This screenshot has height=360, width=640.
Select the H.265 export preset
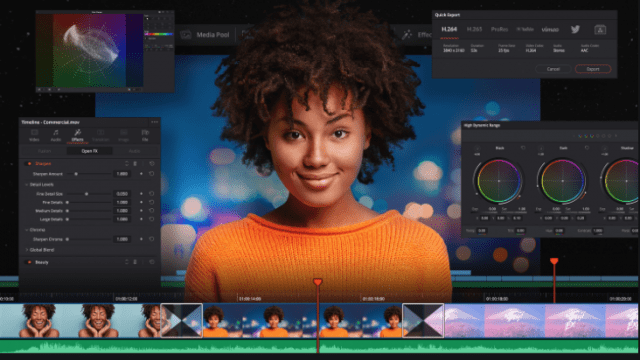click(x=474, y=29)
